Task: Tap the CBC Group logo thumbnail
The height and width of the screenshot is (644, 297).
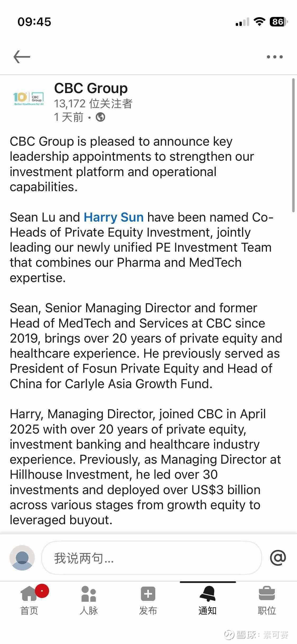Action: [x=29, y=98]
